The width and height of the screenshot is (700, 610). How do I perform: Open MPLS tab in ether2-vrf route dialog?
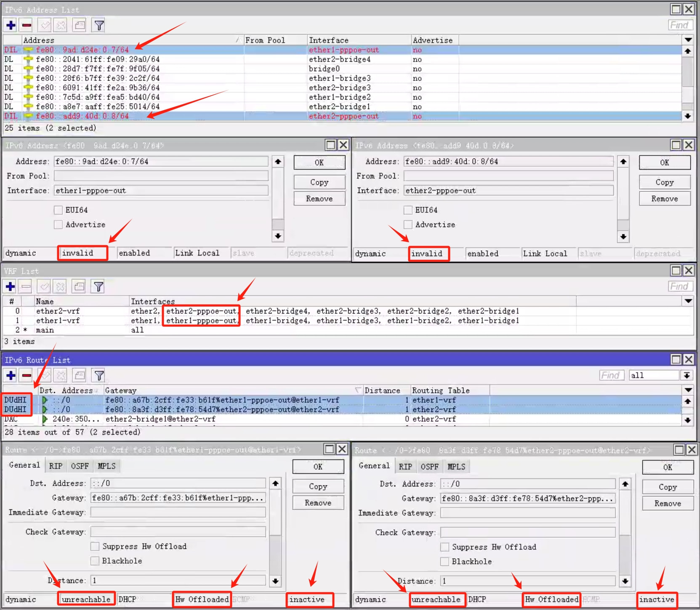click(x=456, y=467)
